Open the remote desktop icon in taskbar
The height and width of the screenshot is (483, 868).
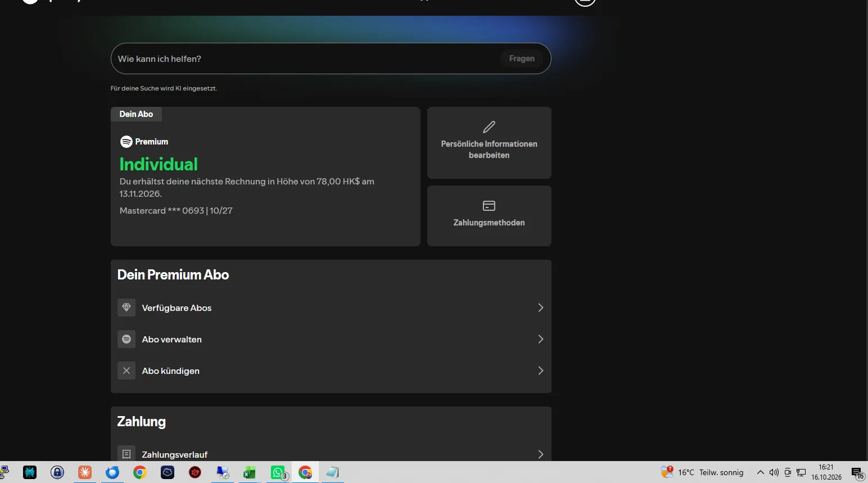[x=223, y=472]
